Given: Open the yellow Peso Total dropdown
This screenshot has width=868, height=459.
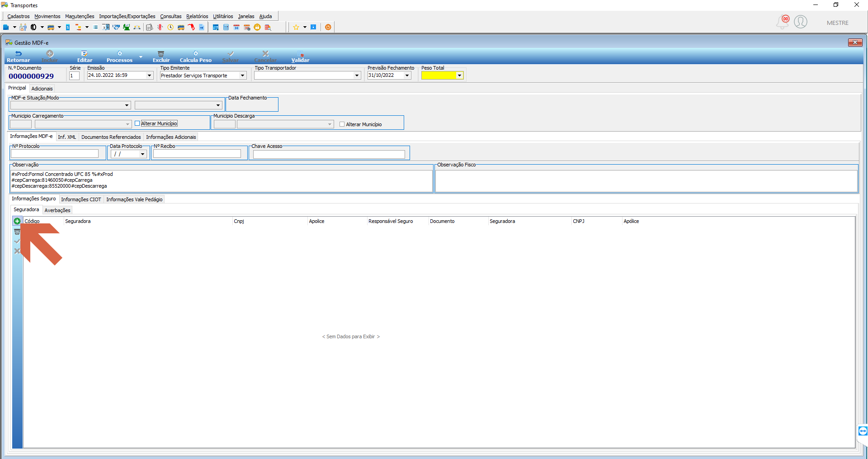Looking at the screenshot, I should click(x=459, y=76).
